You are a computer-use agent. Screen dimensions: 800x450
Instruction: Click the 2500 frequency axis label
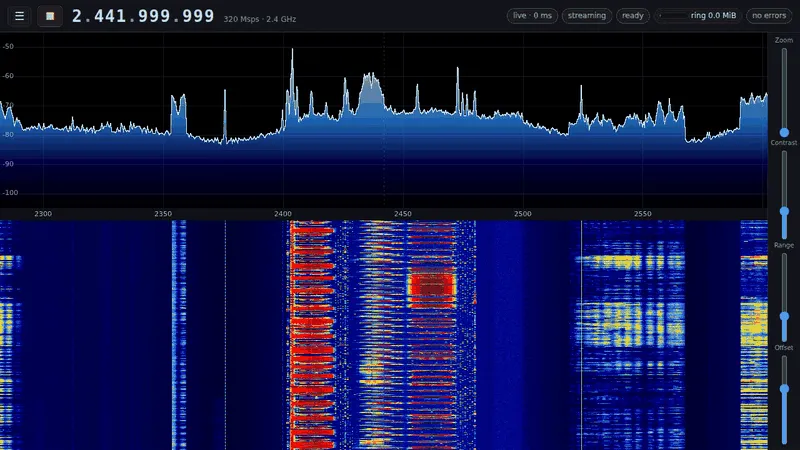pos(522,214)
